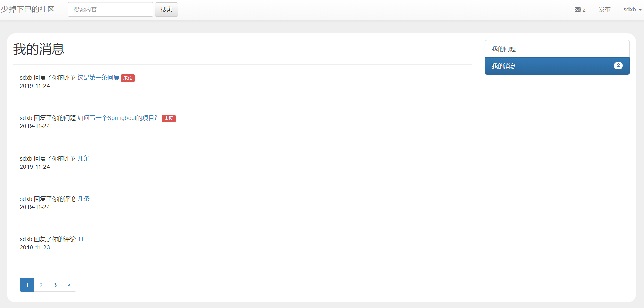This screenshot has width=644, height=308.
Task: Open 如何写一个Springboot的项目? question link
Action: tap(117, 118)
